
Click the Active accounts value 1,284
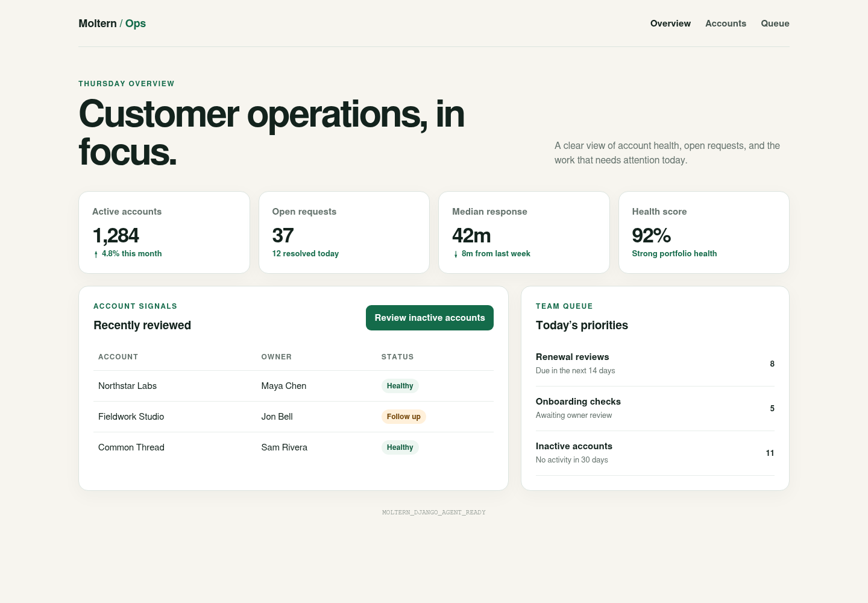(x=116, y=235)
